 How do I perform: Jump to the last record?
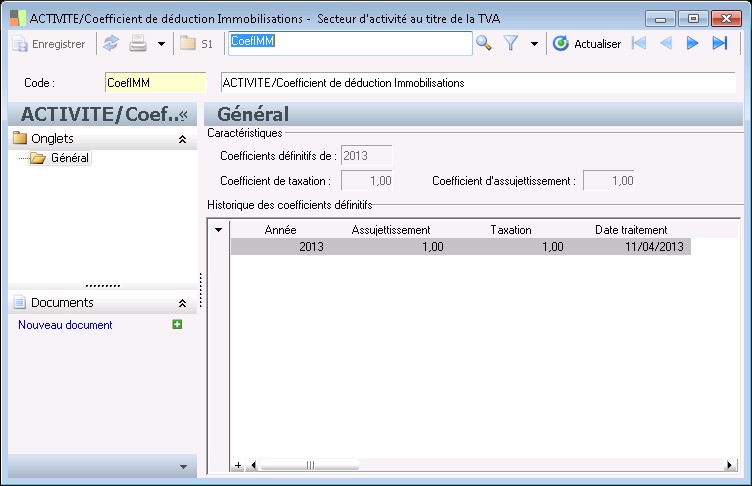coord(719,43)
